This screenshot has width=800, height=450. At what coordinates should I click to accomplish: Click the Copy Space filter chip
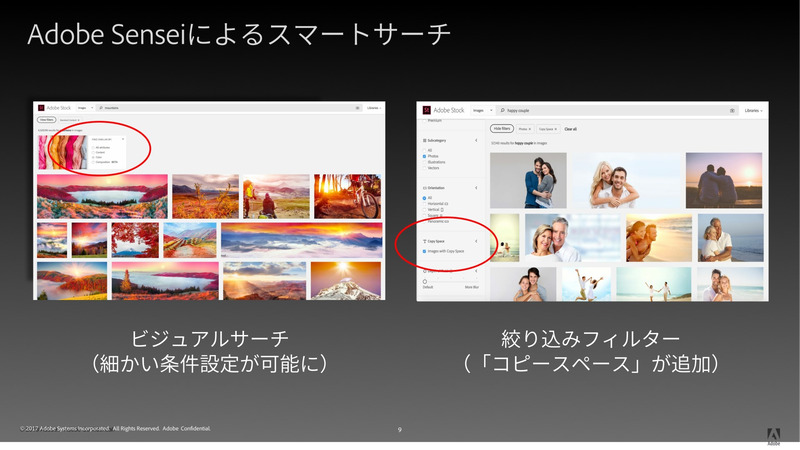(548, 129)
